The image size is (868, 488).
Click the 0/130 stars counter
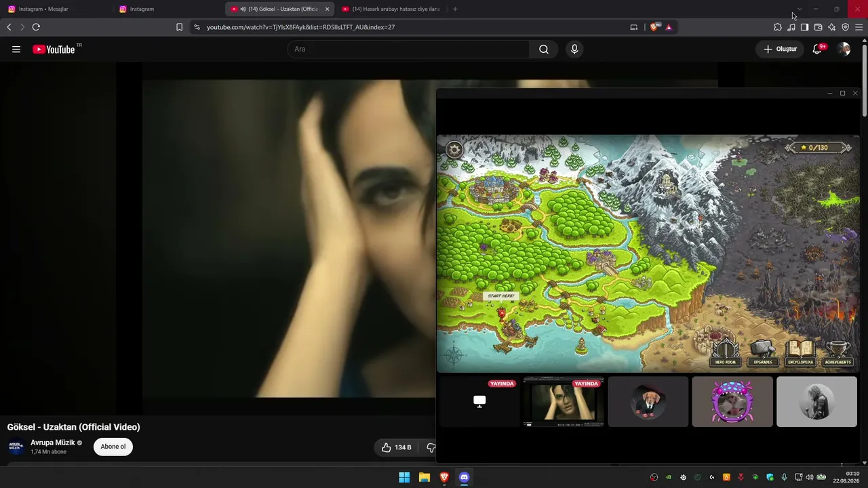tap(818, 147)
